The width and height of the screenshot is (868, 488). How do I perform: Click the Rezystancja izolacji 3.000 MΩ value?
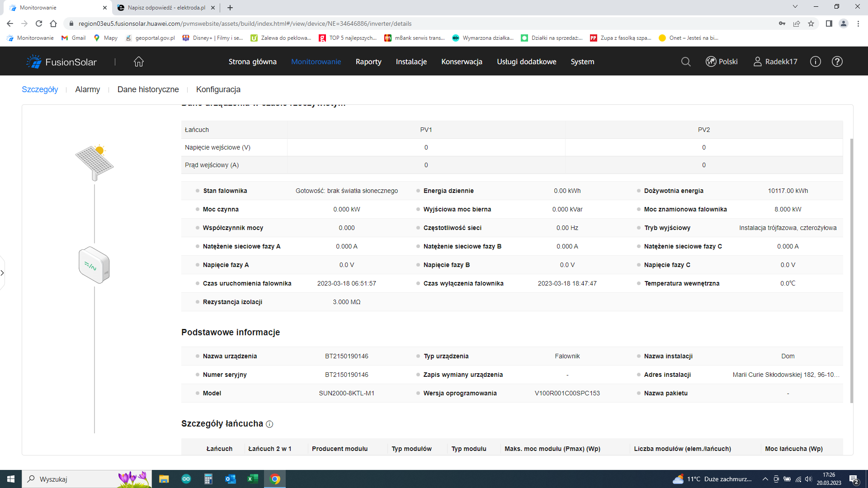click(347, 302)
